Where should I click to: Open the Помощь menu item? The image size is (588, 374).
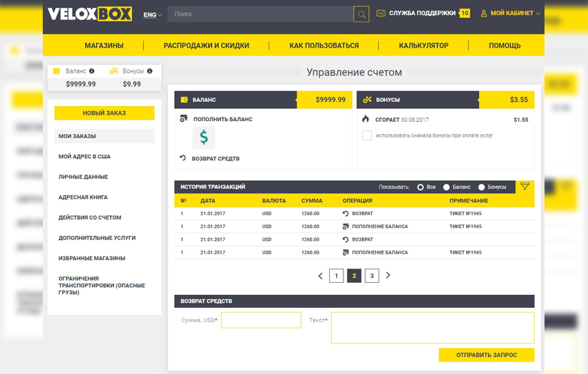coord(505,46)
